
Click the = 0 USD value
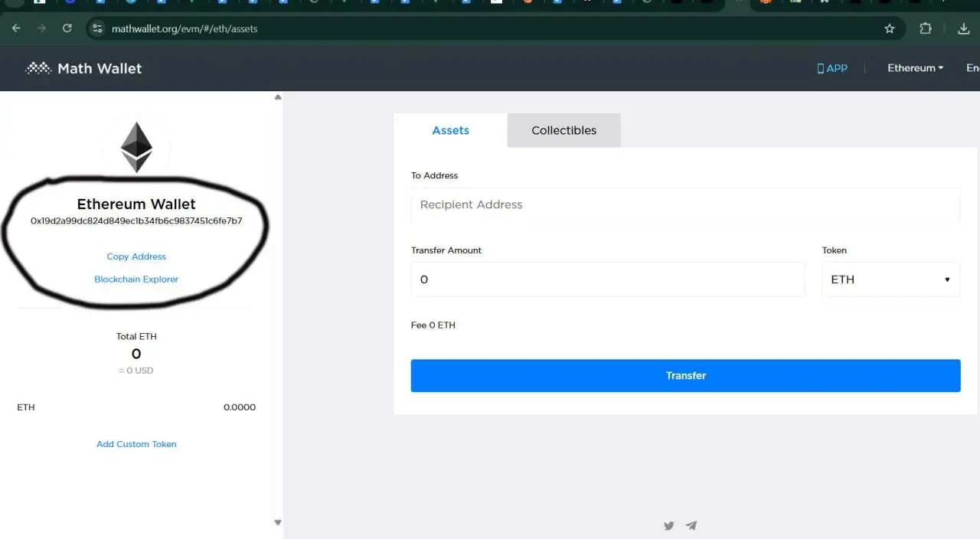[x=136, y=371]
